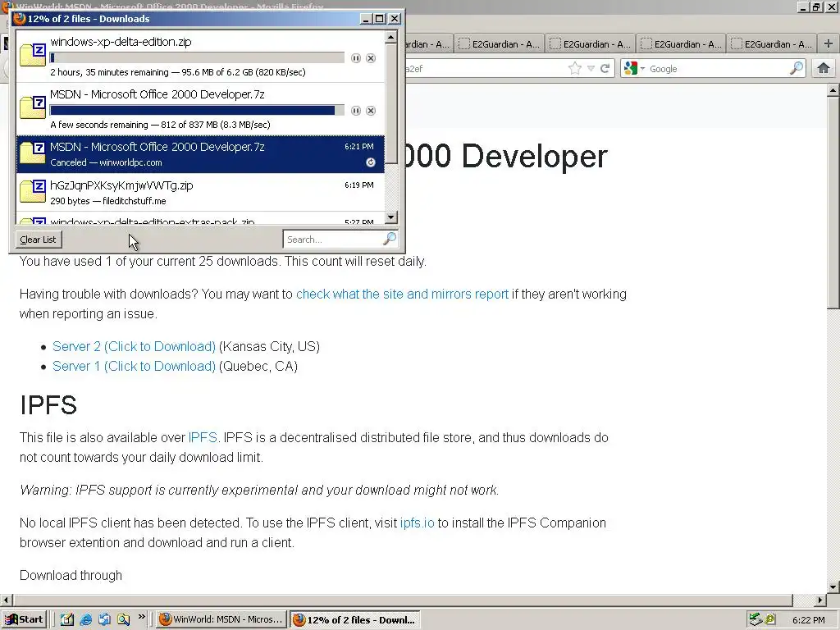This screenshot has width=840, height=630.
Task: Click the MSDN Office 2000 Developer.7z progress bar
Action: 197,111
